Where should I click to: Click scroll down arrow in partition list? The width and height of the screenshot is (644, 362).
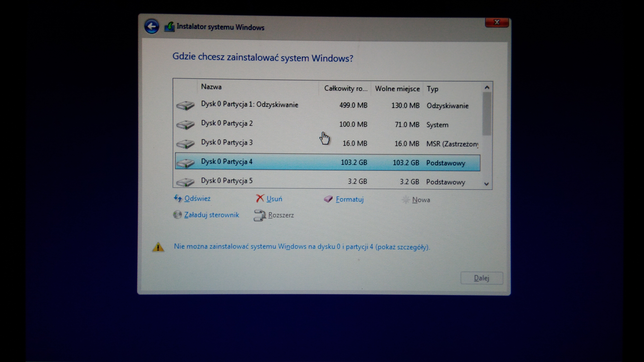(486, 184)
